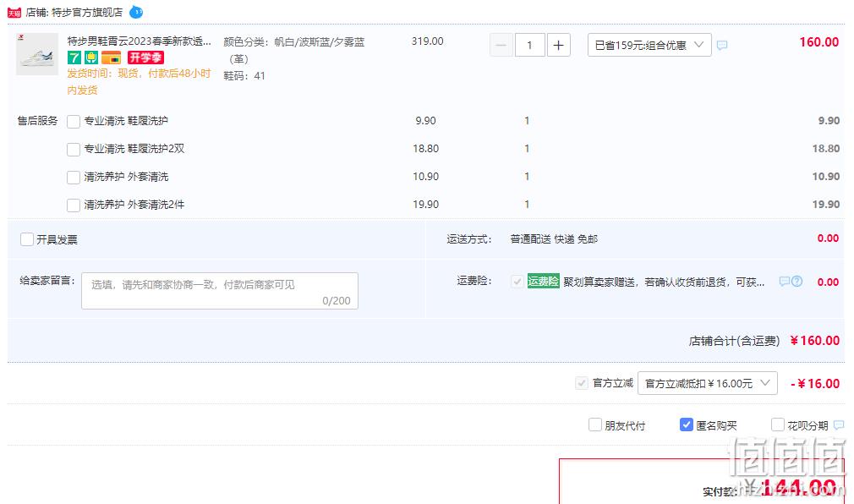Increase quantity with the plus button

tap(558, 45)
